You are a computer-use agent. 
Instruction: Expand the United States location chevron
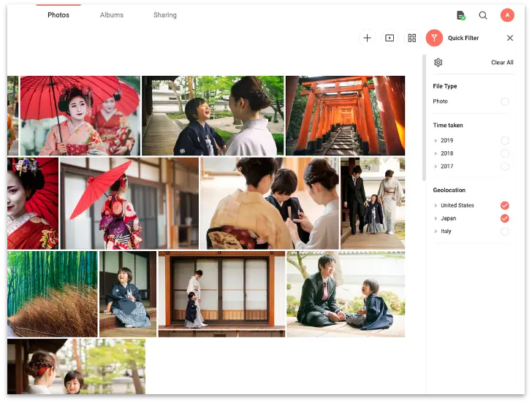point(436,205)
